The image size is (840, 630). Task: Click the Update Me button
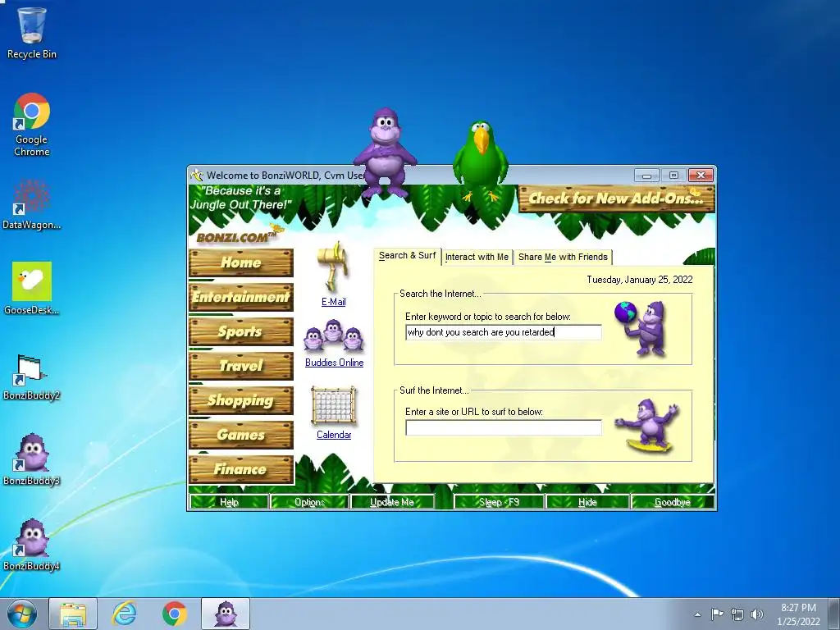391,502
